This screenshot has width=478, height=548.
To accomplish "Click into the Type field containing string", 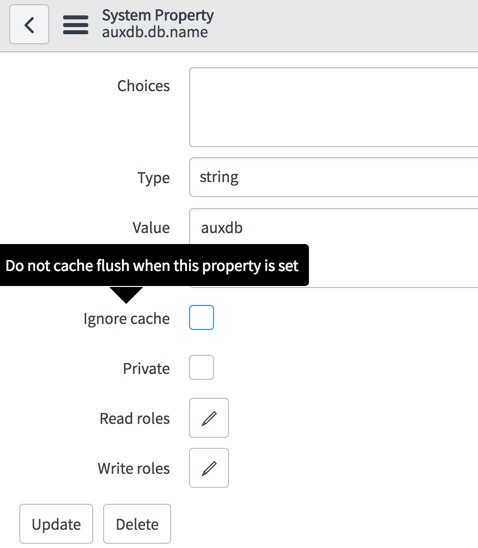I will tap(334, 177).
